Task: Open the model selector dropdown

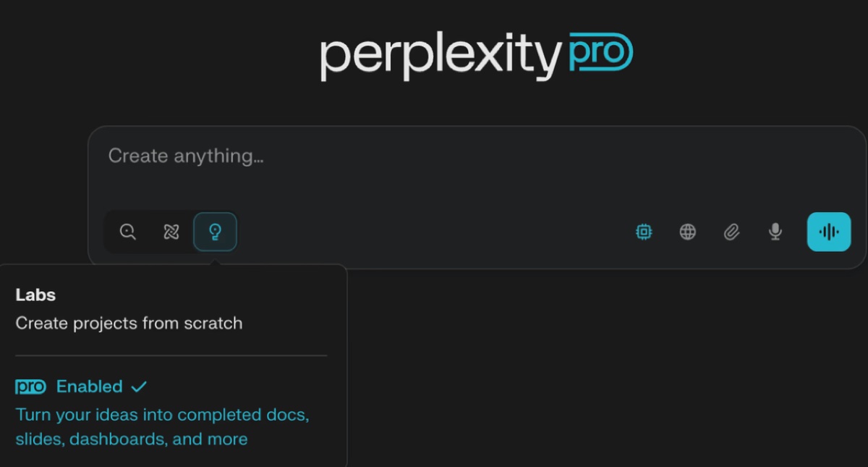Action: point(644,232)
